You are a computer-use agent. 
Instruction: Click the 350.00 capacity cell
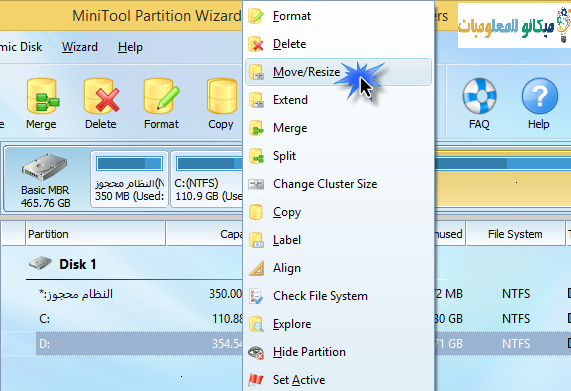click(225, 294)
